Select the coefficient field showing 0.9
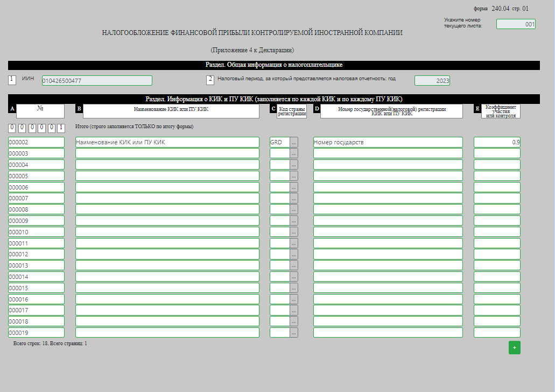The image size is (555, 392). point(497,142)
